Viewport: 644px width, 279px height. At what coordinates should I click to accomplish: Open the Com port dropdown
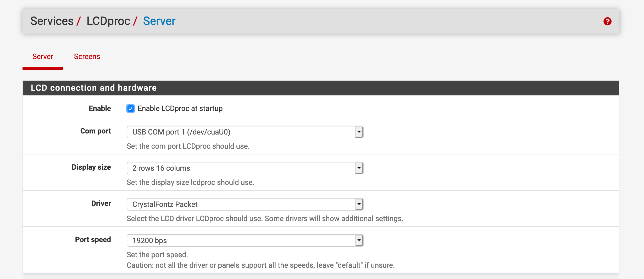point(245,132)
